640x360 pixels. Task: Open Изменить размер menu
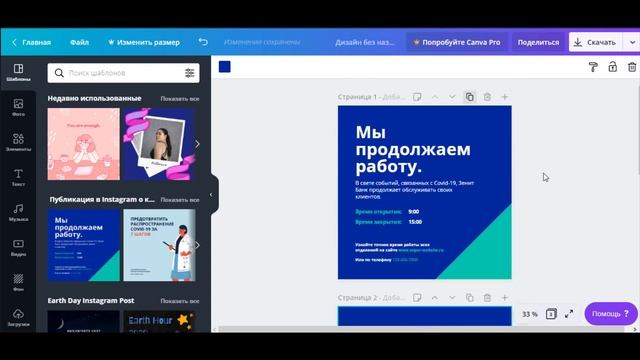coord(144,42)
